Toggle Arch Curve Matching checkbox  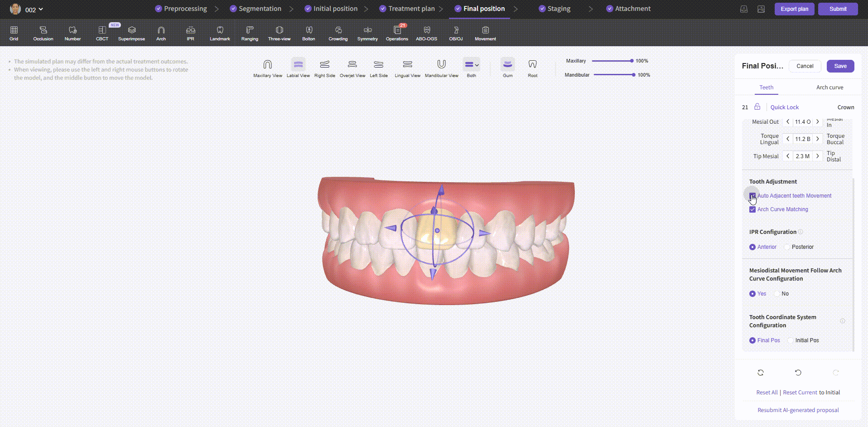[752, 209]
